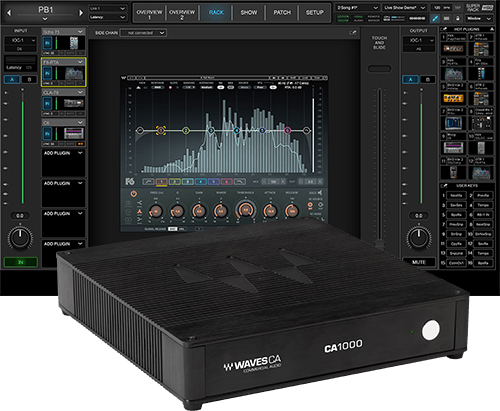Click user key 1 button

click(x=456, y=195)
